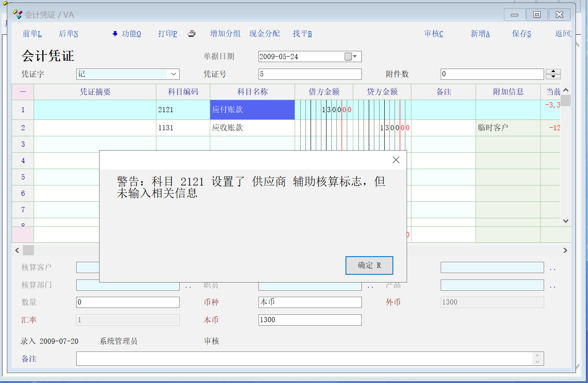
Task: Click 打印P to print voucher
Action: pos(168,34)
